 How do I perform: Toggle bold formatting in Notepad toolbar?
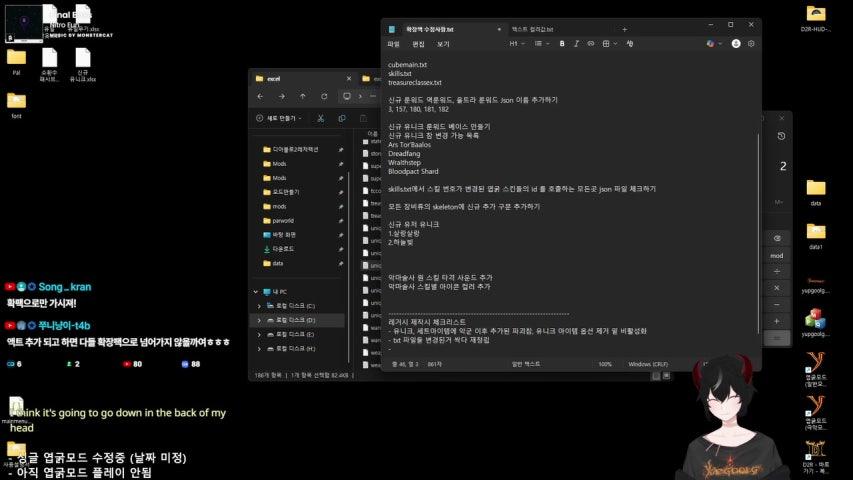[x=562, y=44]
